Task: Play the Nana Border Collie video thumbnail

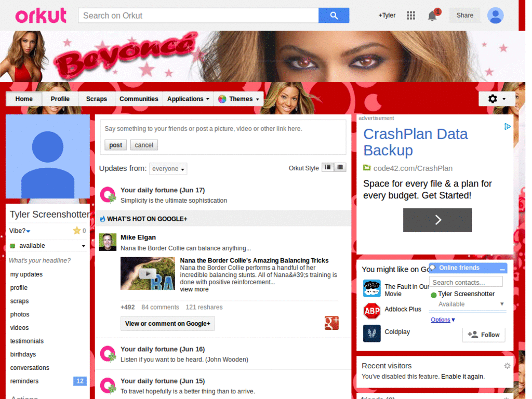Action: coord(148,273)
